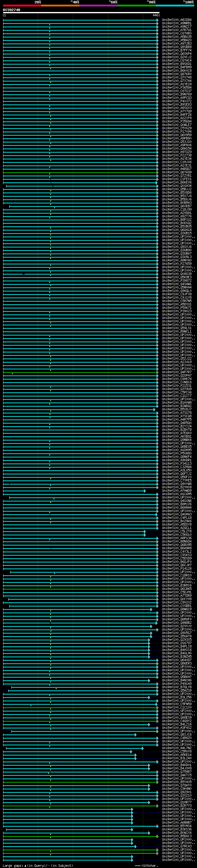Click hit label UniRef100_B5X8J7
The height and width of the screenshot is (868, 197).
pos(176,410)
